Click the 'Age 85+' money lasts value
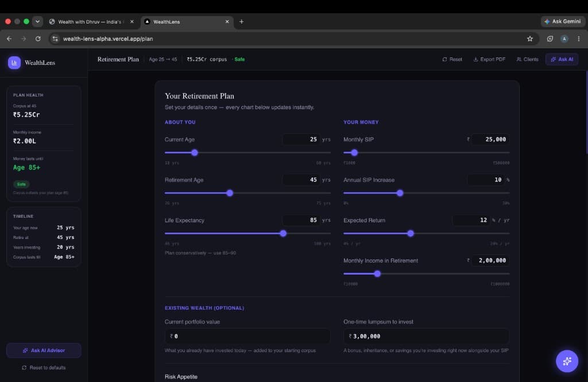 click(26, 167)
